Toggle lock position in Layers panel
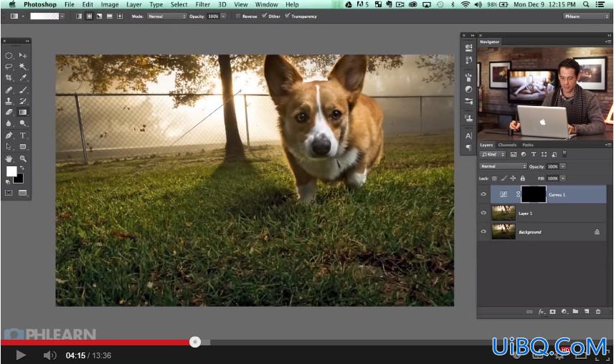614x364 pixels. (x=513, y=178)
